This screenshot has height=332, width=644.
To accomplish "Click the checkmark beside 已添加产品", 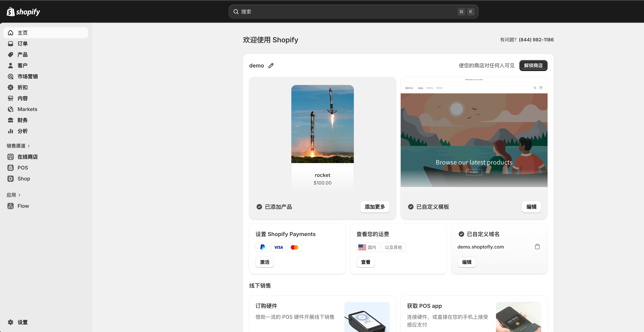I will coord(259,207).
